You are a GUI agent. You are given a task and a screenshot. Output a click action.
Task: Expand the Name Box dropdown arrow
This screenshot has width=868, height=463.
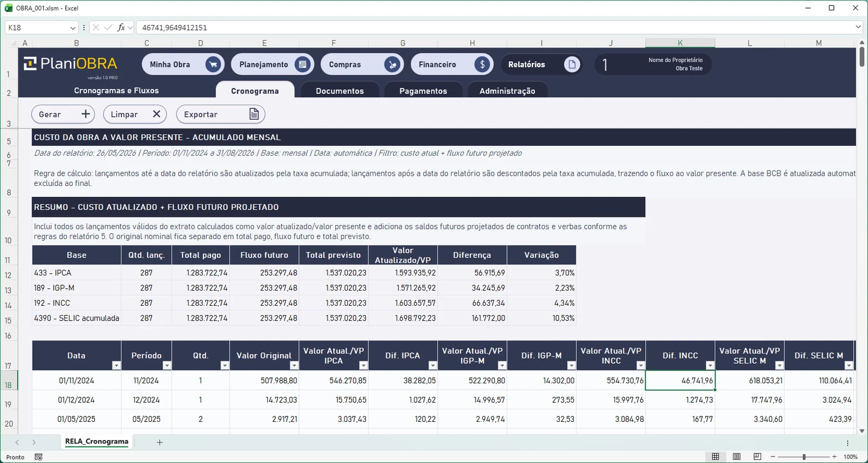click(x=73, y=28)
